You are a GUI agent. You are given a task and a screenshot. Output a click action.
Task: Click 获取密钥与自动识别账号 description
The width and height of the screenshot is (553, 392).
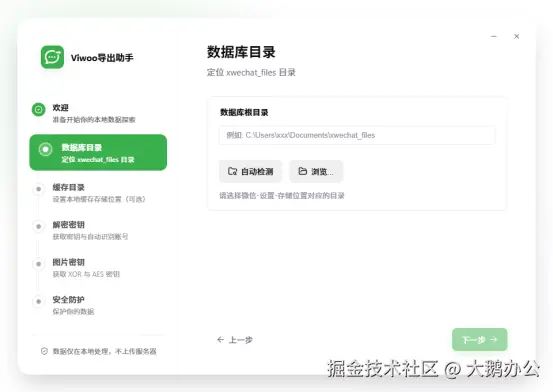tap(90, 237)
